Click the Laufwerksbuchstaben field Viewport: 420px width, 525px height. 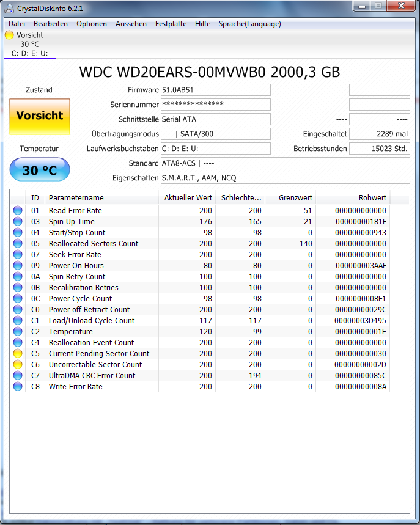pos(216,149)
